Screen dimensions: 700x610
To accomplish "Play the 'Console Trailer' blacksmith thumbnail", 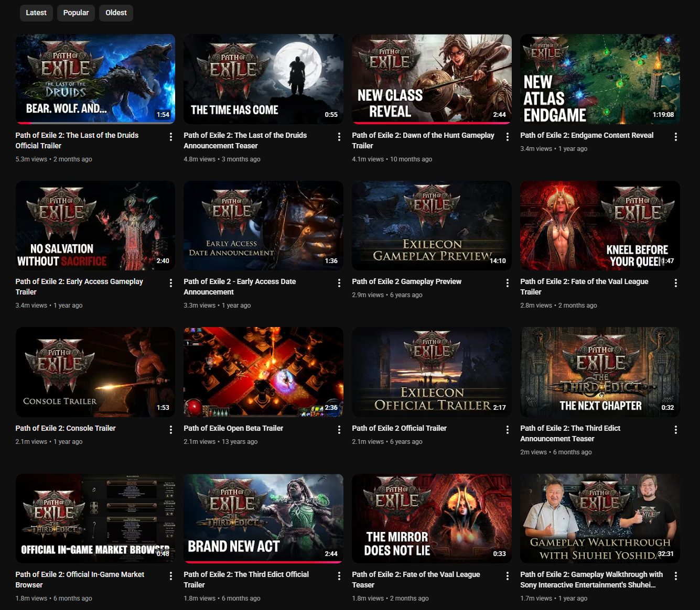I will point(95,372).
